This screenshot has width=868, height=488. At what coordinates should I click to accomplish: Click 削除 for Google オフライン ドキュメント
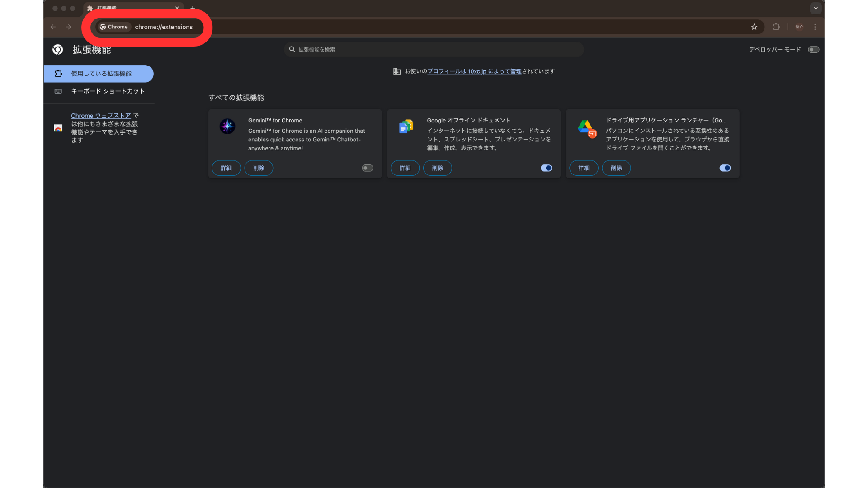[x=438, y=168]
